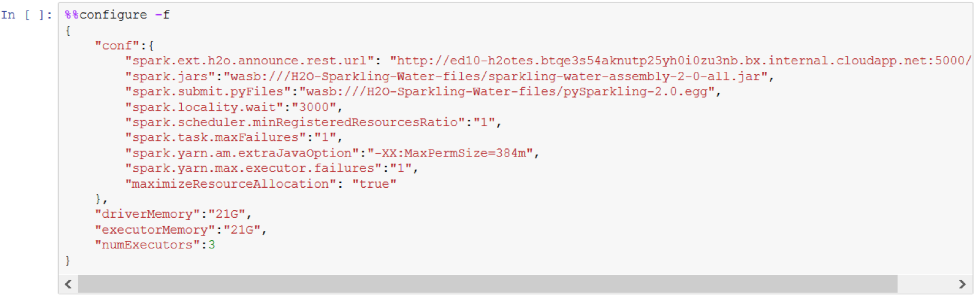Click the "true" maximizeResourceAllocation value
Screen dimensions: 980x302
point(374,184)
